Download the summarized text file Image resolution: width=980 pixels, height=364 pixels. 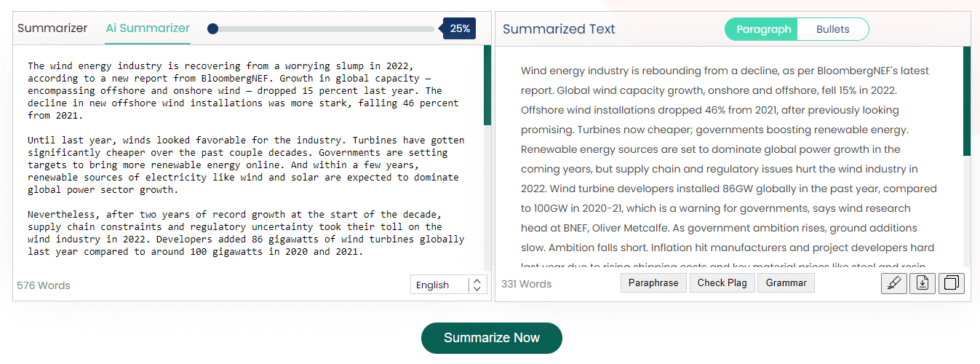click(x=922, y=283)
